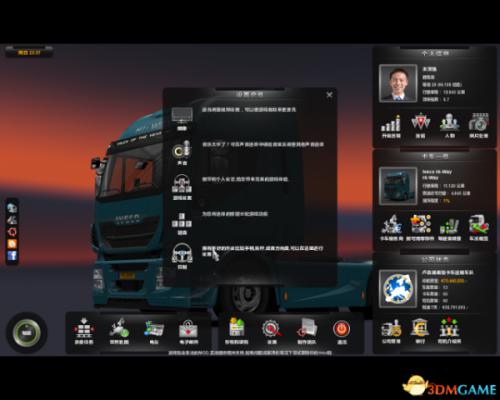This screenshot has width=500, height=400.
Task: Click the Iveco Hi-Way truck thumbnail
Action: (398, 186)
